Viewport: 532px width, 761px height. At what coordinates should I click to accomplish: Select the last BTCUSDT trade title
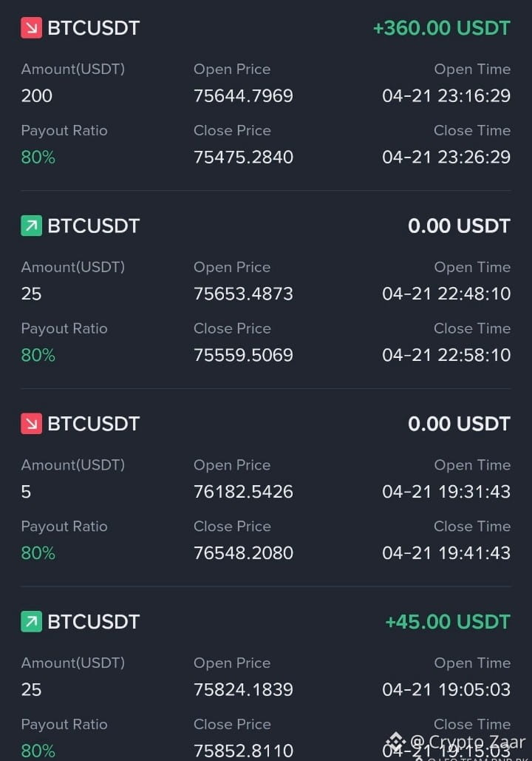[x=94, y=622]
